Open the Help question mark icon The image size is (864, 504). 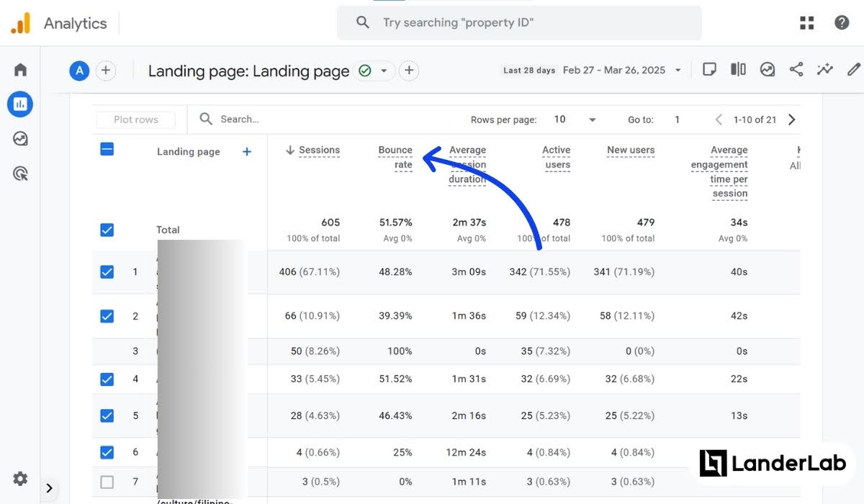pos(842,22)
